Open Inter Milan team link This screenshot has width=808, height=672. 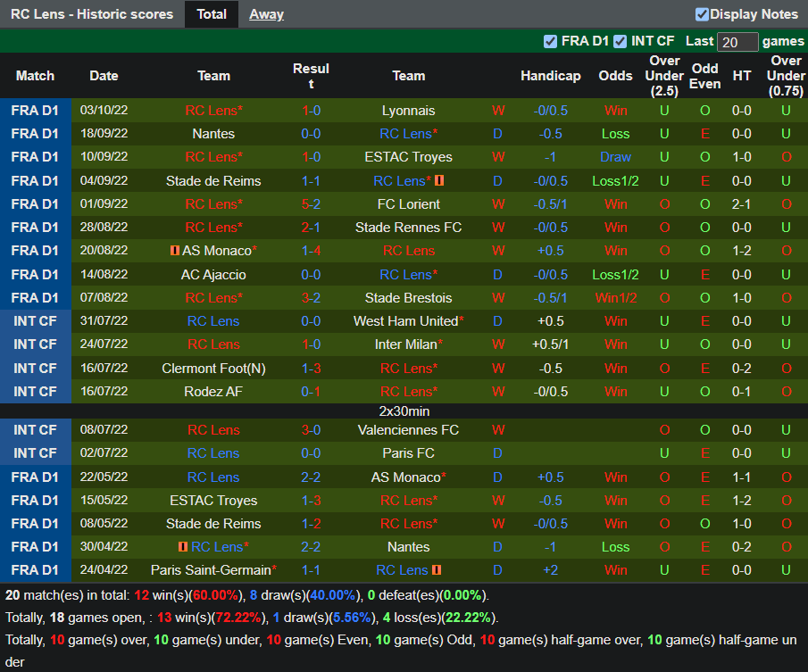coord(405,344)
